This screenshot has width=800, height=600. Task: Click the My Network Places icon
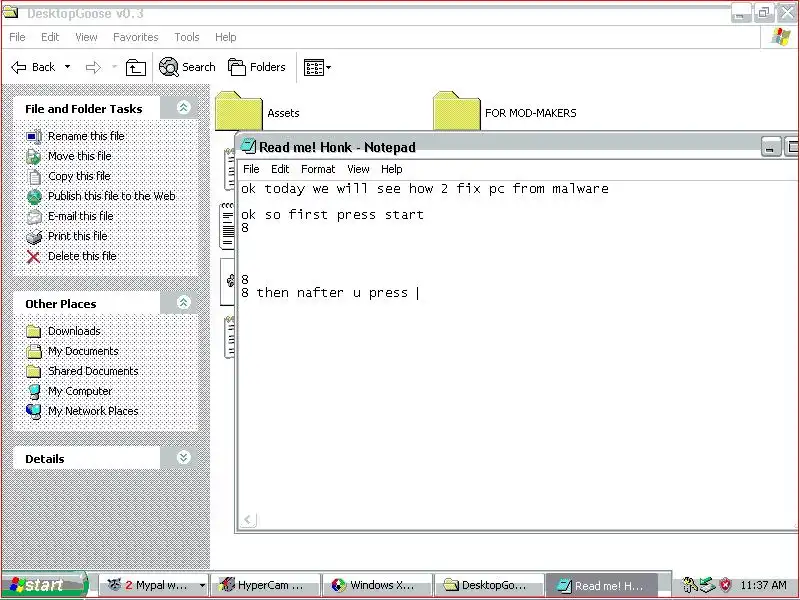(x=34, y=411)
